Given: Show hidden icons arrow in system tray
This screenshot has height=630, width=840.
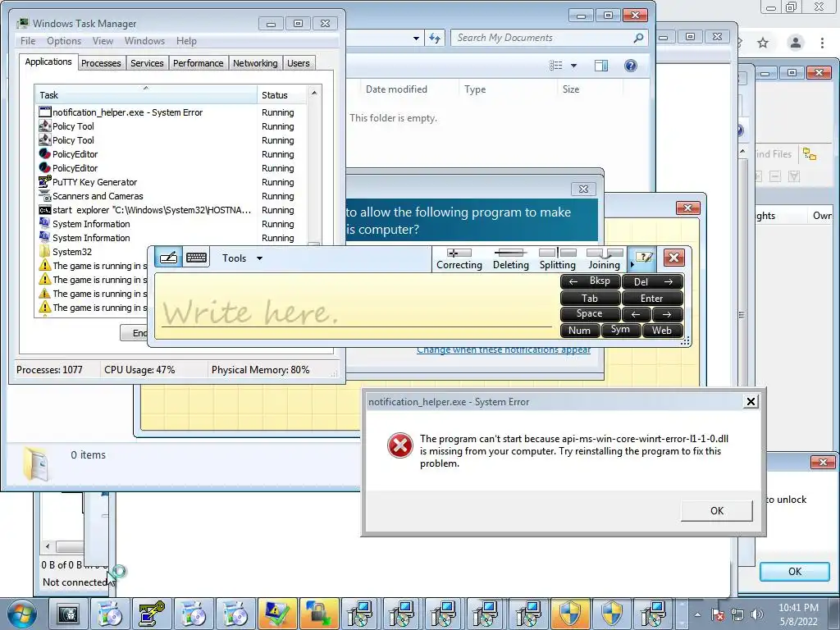Looking at the screenshot, I should point(697,614).
